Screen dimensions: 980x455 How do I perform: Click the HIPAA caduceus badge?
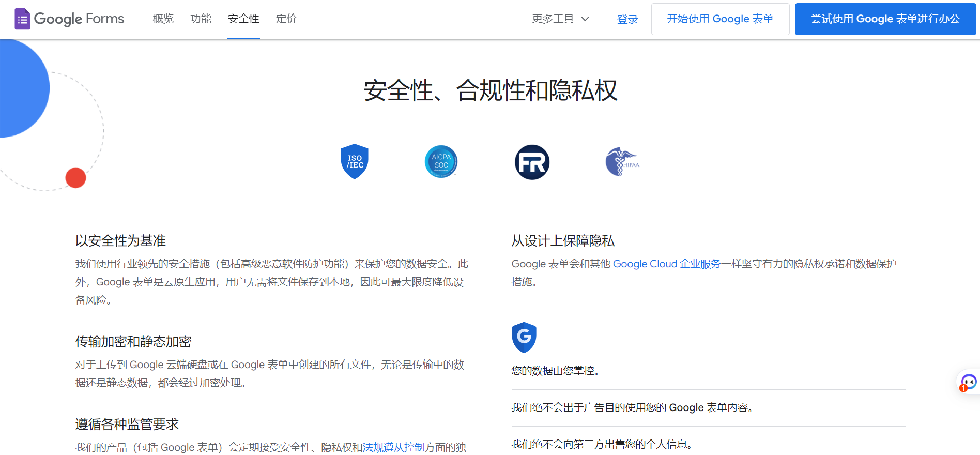622,162
